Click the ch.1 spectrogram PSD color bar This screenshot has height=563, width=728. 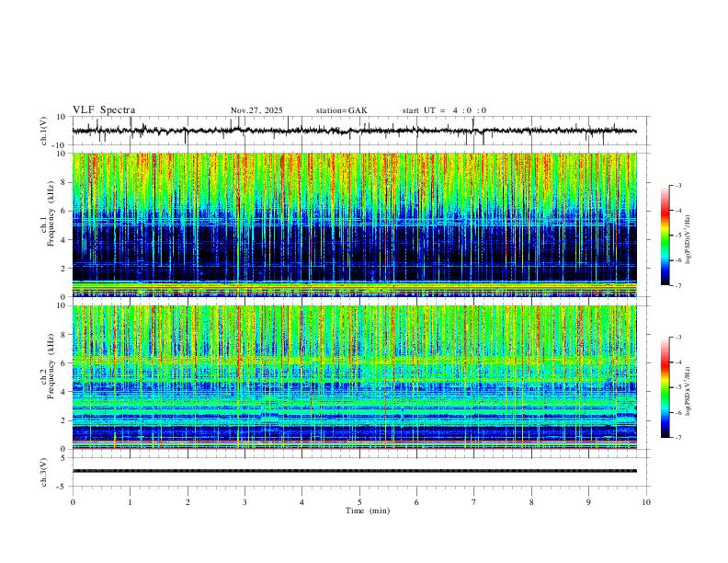pyautogui.click(x=665, y=236)
